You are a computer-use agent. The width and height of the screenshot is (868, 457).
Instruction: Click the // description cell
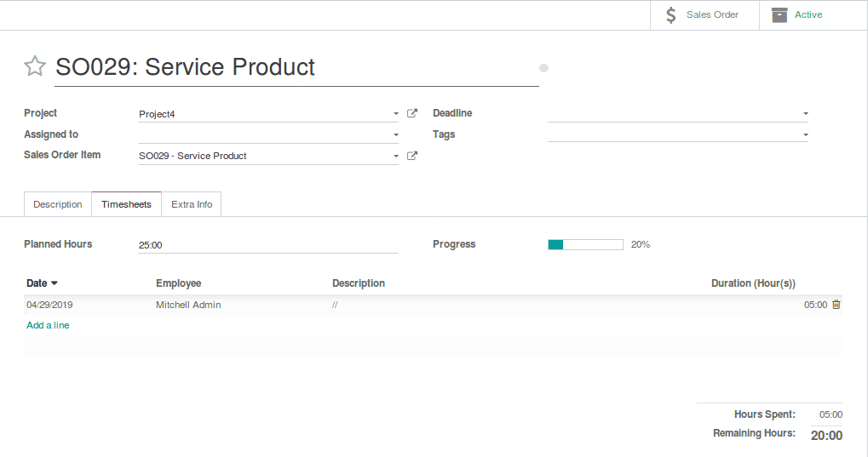pyautogui.click(x=335, y=305)
